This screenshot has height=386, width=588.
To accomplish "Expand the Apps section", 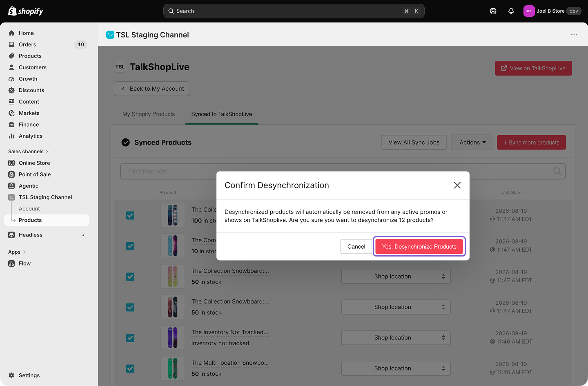I will (17, 252).
